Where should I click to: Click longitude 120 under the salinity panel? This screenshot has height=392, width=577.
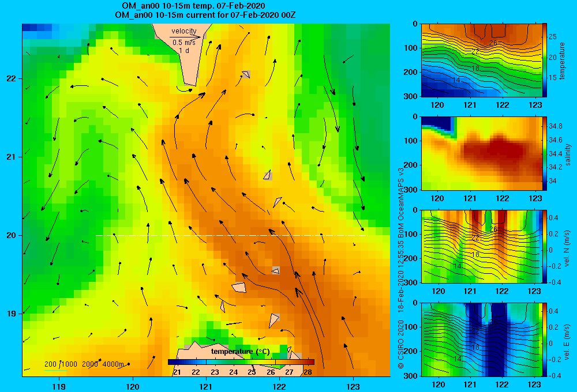[437, 198]
